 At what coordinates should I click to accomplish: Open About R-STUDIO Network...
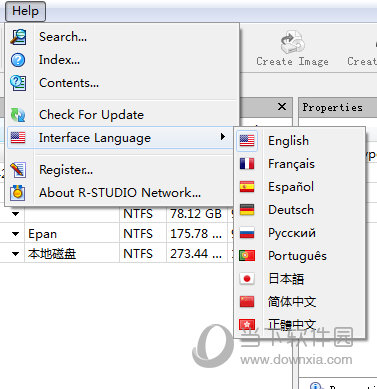120,193
